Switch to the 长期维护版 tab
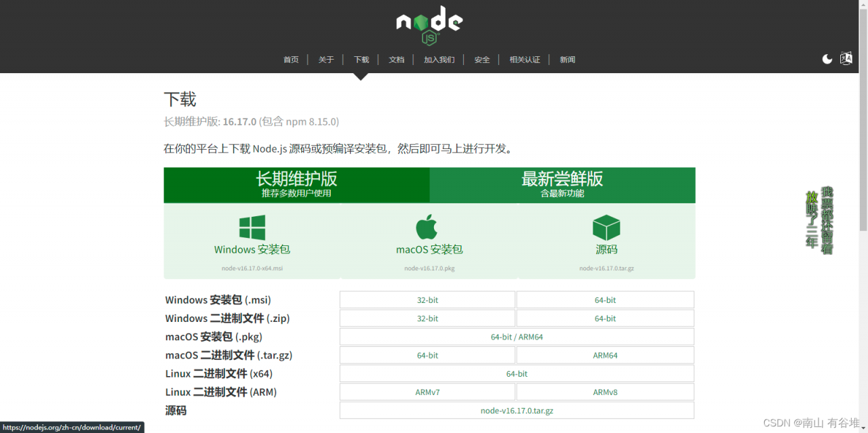 click(296, 185)
